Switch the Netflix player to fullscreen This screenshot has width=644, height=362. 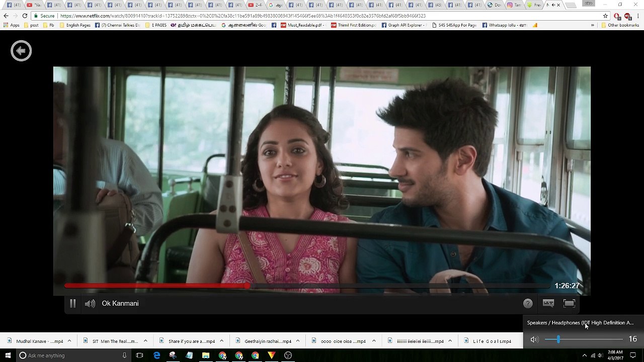569,303
